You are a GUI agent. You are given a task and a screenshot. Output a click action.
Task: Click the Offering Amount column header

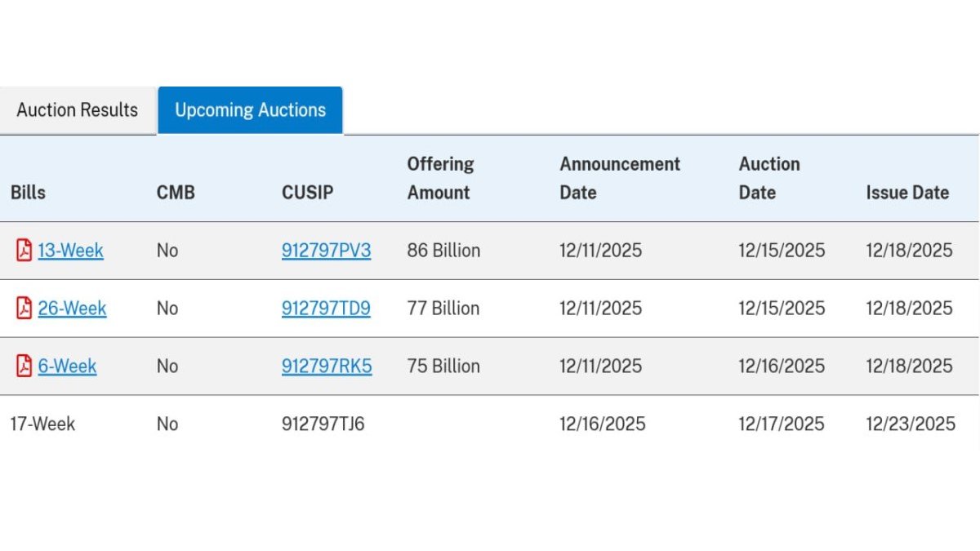(439, 179)
